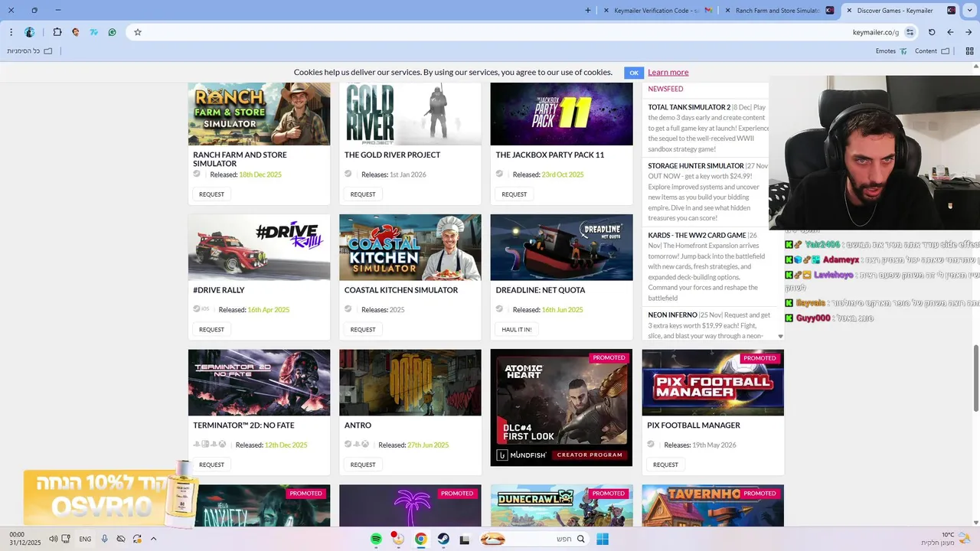Open the ANTRO game title link
Screen dimensions: 980x551
click(358, 425)
